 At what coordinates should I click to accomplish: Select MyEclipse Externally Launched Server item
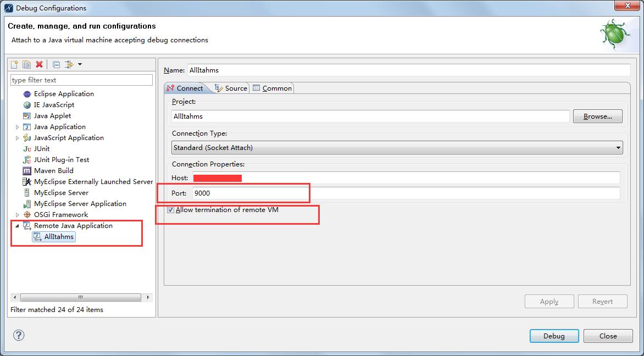(x=93, y=181)
